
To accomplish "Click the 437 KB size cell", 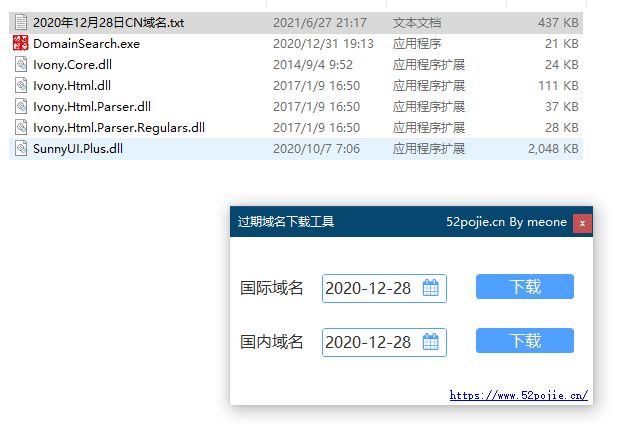I will 558,22.
